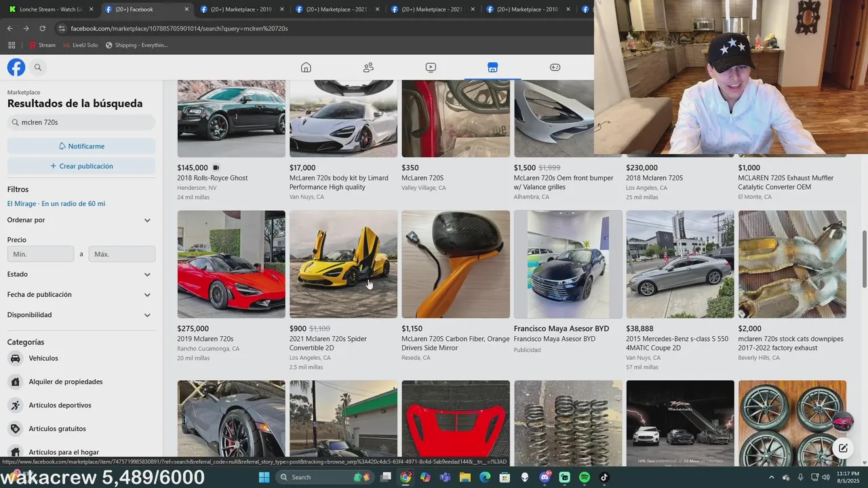Click the new message compose icon
Image resolution: width=868 pixels, height=488 pixels.
(x=843, y=448)
